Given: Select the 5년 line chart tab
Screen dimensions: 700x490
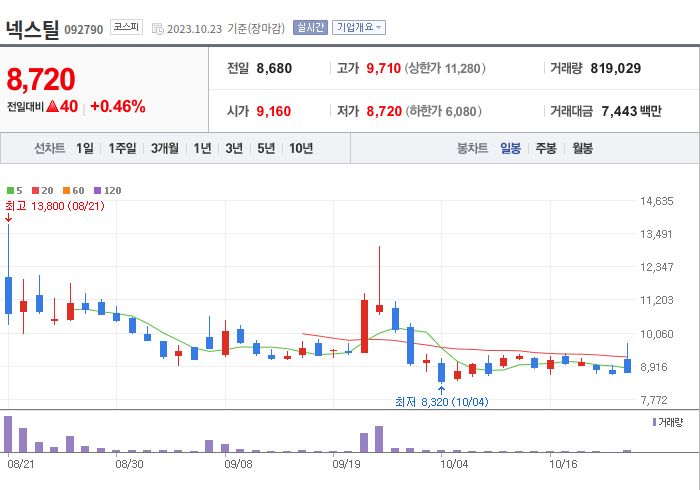Looking at the screenshot, I should pos(266,148).
